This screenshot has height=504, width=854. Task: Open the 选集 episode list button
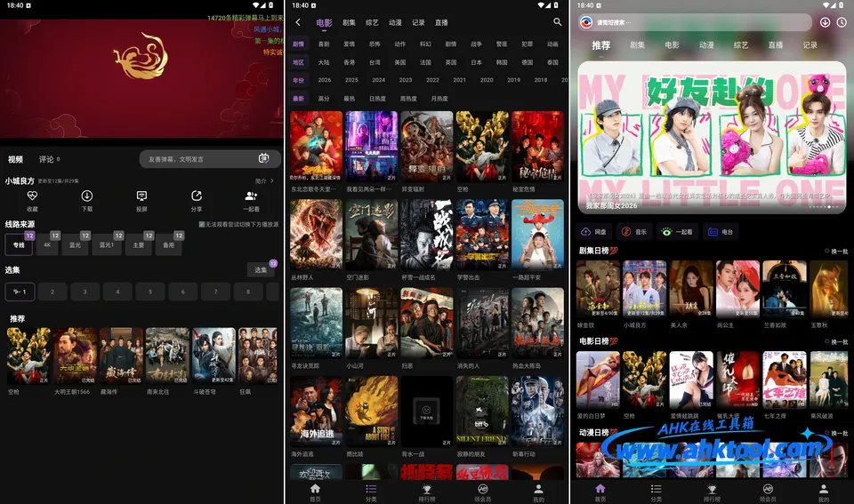pyautogui.click(x=261, y=270)
